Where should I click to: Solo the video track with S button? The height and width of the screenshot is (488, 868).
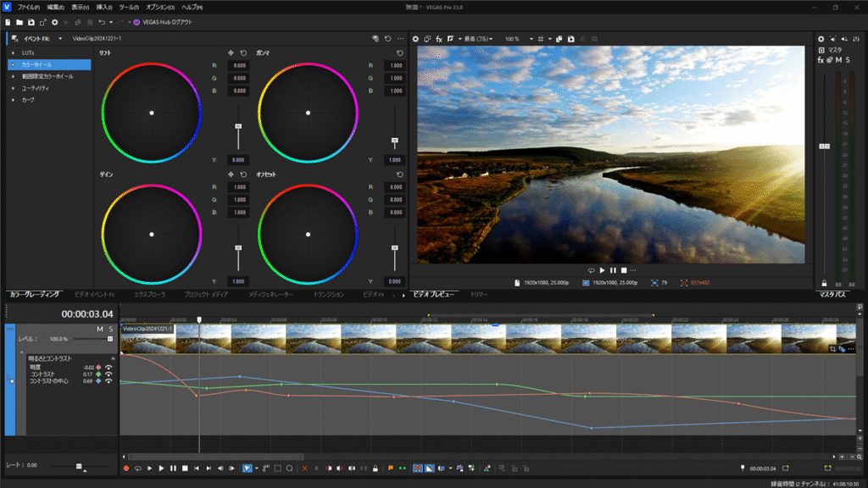110,329
